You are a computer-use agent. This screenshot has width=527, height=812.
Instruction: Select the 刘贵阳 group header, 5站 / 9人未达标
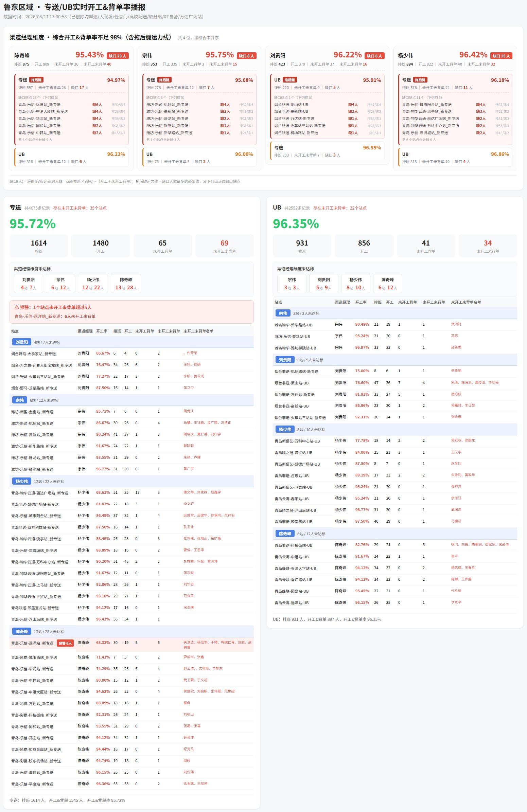(395, 360)
